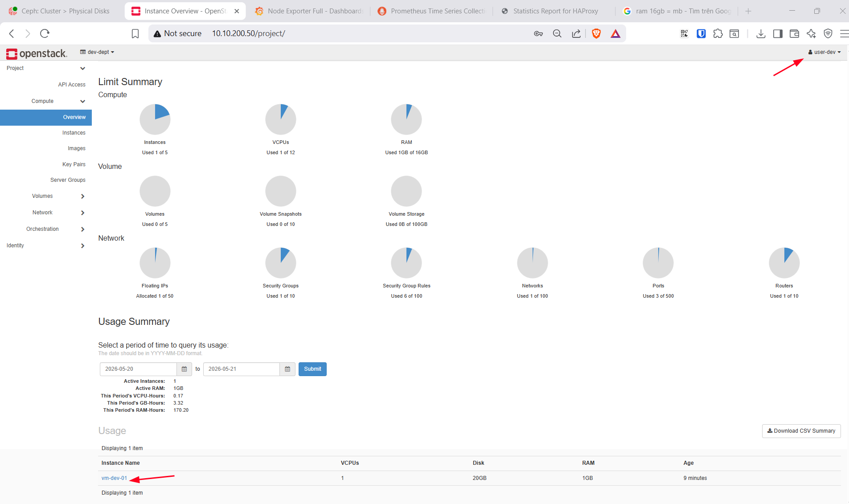Collapse the Project panel
This screenshot has height=504, width=849.
46,68
